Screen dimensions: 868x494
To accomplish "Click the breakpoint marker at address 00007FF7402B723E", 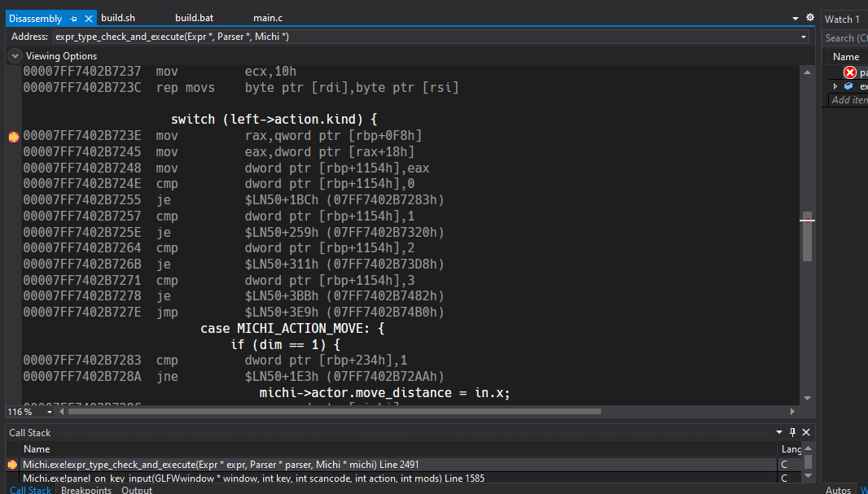I will click(14, 137).
